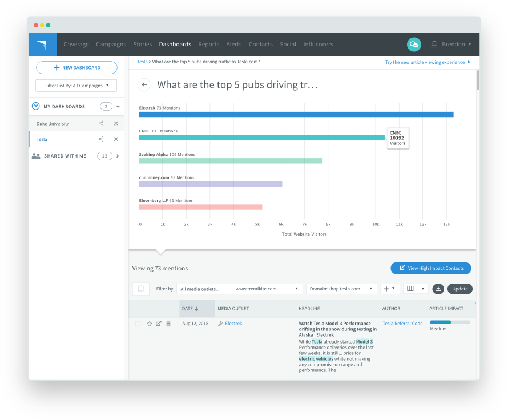Screen dimensions: 508x420
Task: Click the Author column header
Action: [x=391, y=309]
